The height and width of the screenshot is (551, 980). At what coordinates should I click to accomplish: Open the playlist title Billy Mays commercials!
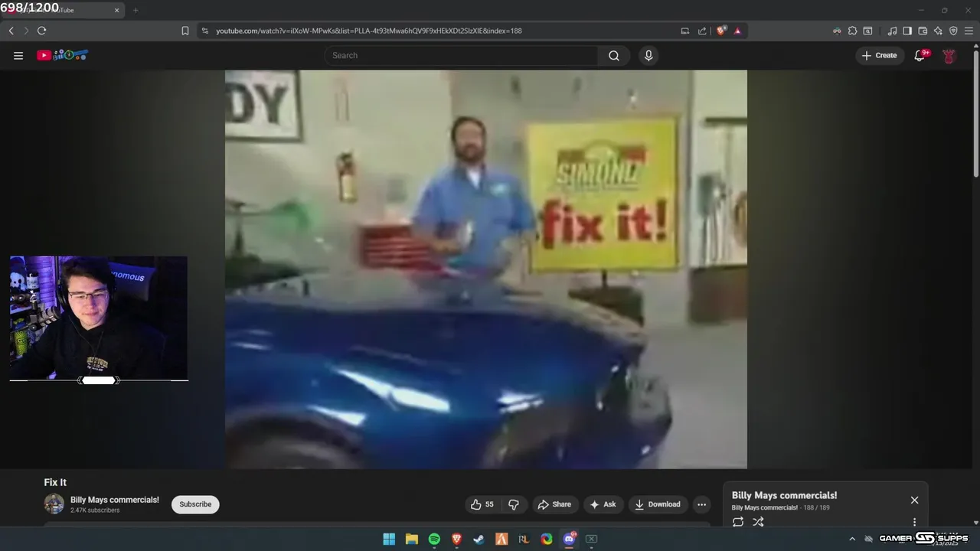(x=784, y=495)
